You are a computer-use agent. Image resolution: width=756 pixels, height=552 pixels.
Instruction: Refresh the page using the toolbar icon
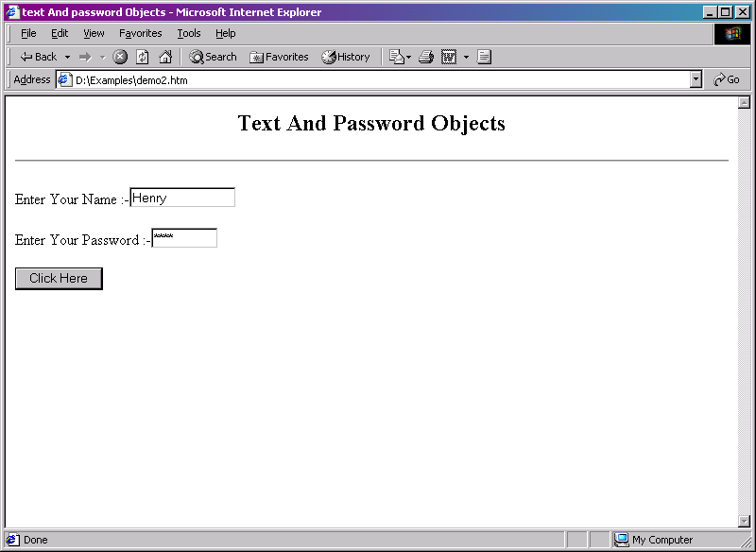click(x=142, y=57)
